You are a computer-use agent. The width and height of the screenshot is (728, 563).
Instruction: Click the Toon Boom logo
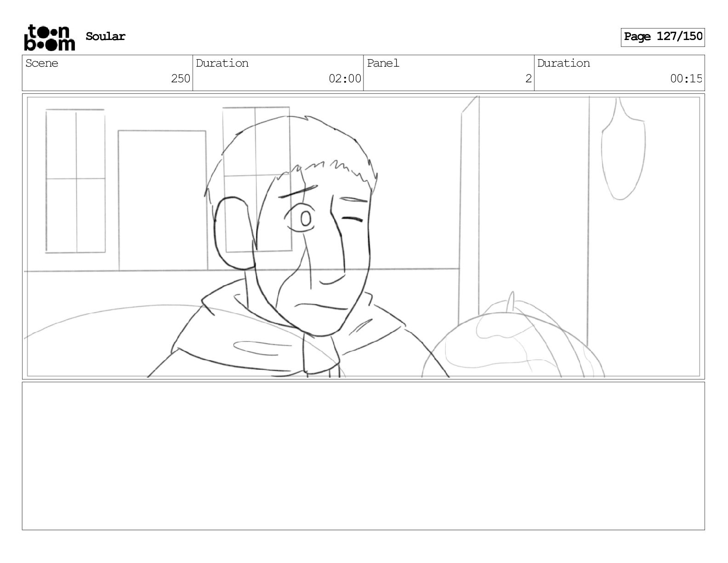click(49, 37)
